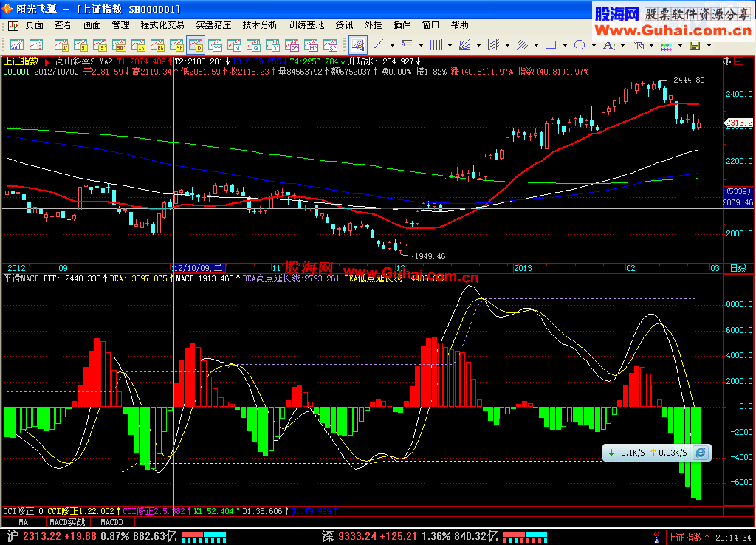Viewport: 756px width, 545px height.
Task: Select the rectangle drawing tool
Action: 551,45
